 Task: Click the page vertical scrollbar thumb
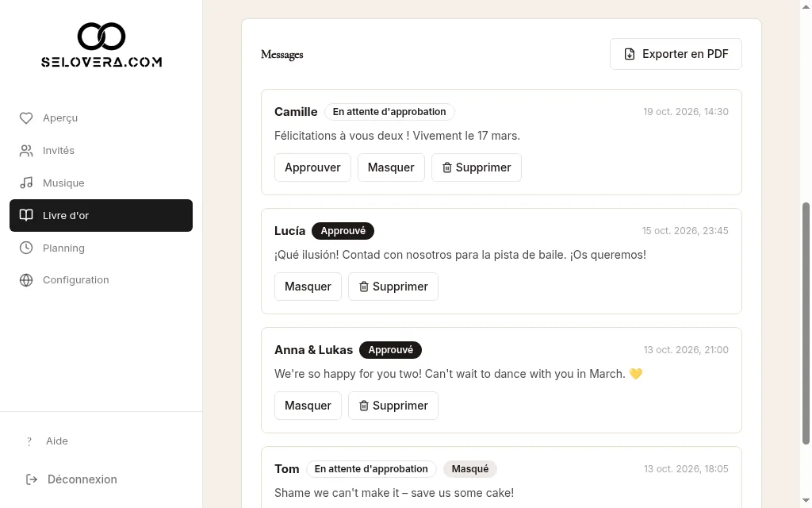pyautogui.click(x=806, y=324)
